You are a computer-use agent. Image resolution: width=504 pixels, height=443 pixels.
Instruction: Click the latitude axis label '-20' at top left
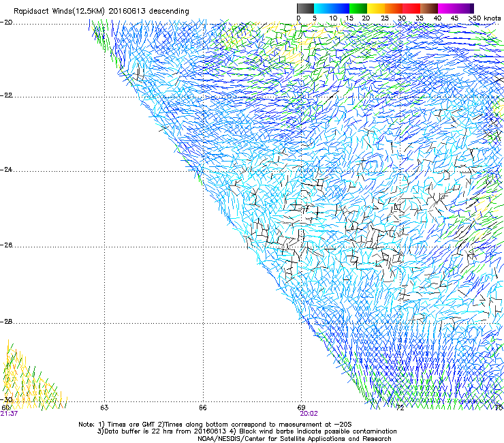click(6, 22)
